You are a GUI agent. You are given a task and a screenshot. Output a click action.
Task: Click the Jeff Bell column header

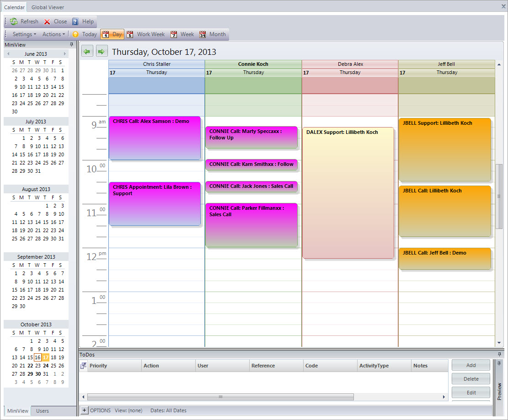(x=446, y=64)
